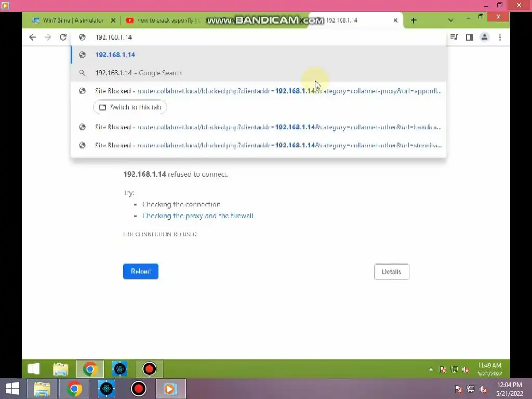Reload page using toolbar refresh icon
Viewport: 532px width, 399px height.
63,37
